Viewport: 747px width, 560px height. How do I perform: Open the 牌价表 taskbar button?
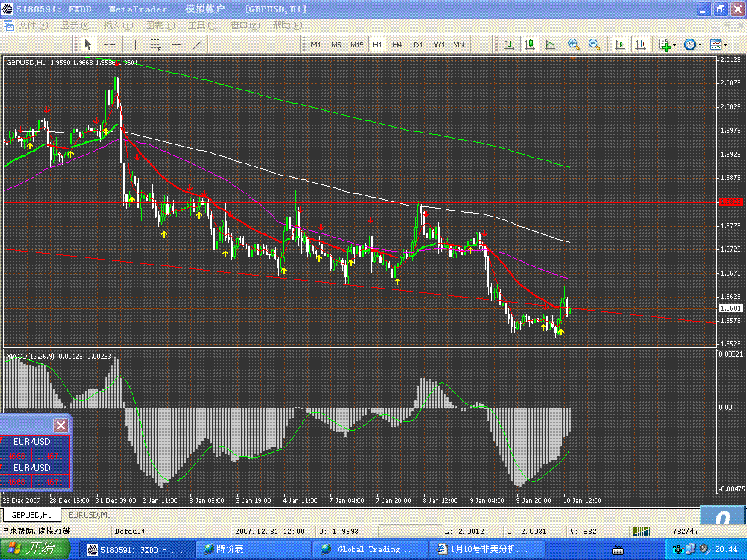[252, 550]
